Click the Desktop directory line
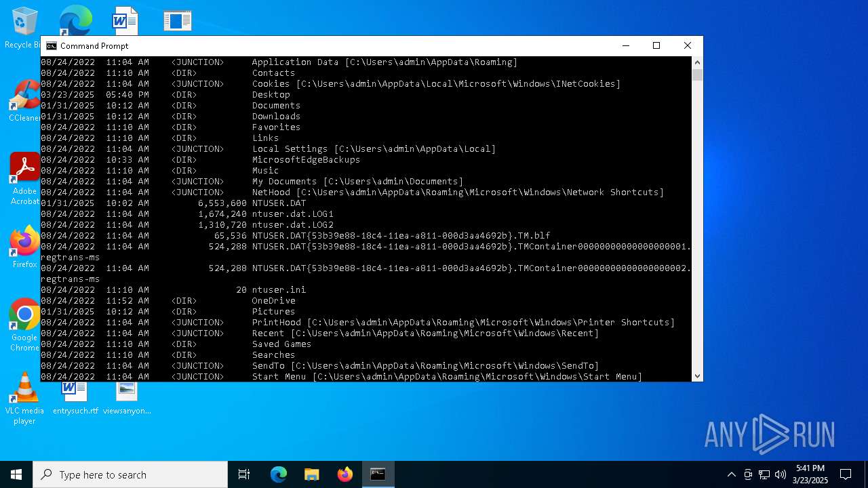The height and width of the screenshot is (488, 868). [x=165, y=94]
